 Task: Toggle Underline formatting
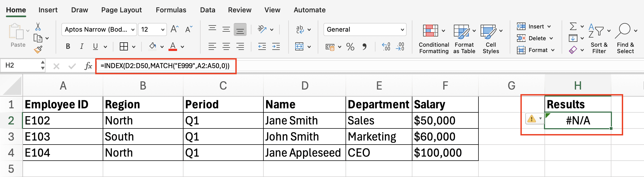point(95,46)
